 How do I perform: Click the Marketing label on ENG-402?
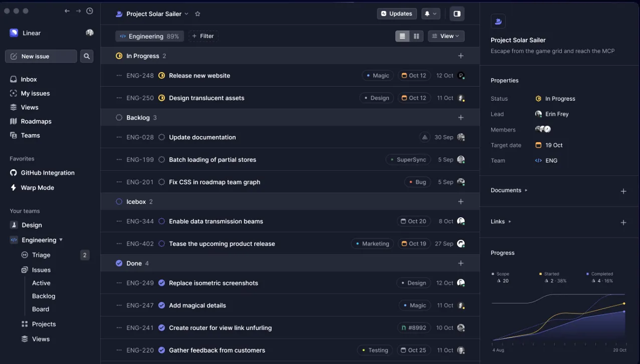coord(372,244)
